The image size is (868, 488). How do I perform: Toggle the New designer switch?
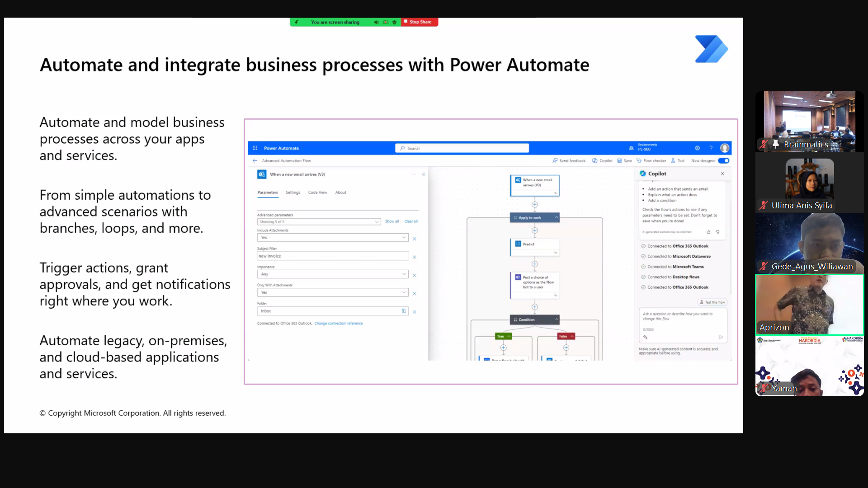pyautogui.click(x=724, y=161)
